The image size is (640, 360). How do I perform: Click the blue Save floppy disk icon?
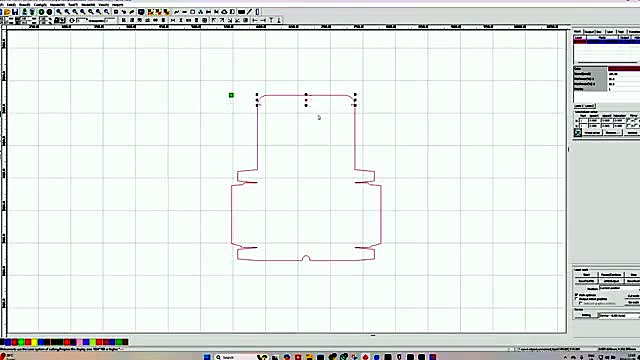(x=16, y=12)
